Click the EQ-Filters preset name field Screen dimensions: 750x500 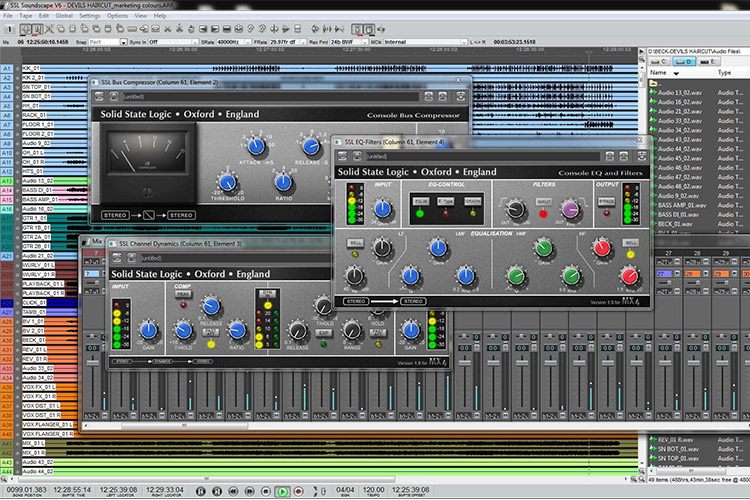[x=483, y=156]
